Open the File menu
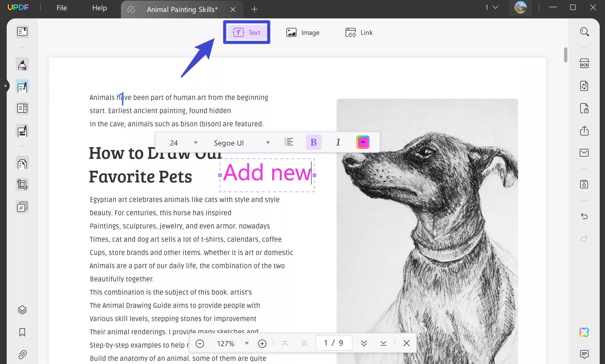Viewport: 605px width, 364px height. coord(62,8)
